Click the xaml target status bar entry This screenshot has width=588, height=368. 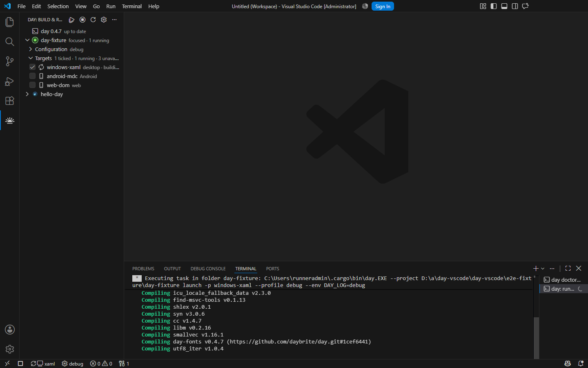point(43,364)
